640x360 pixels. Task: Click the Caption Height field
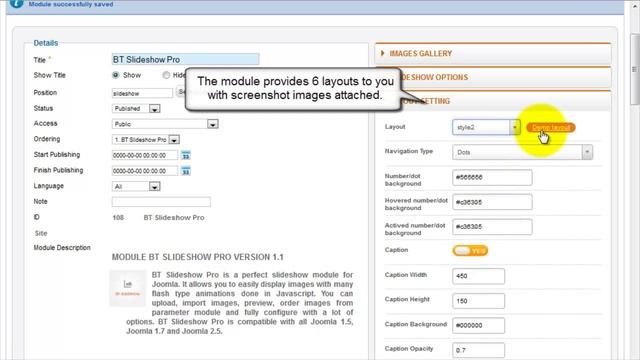point(478,301)
